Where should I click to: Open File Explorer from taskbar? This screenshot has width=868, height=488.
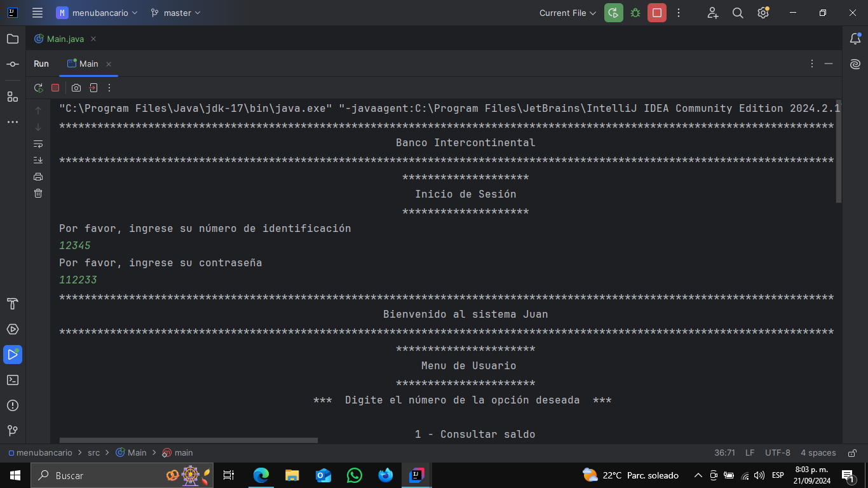[x=292, y=475]
